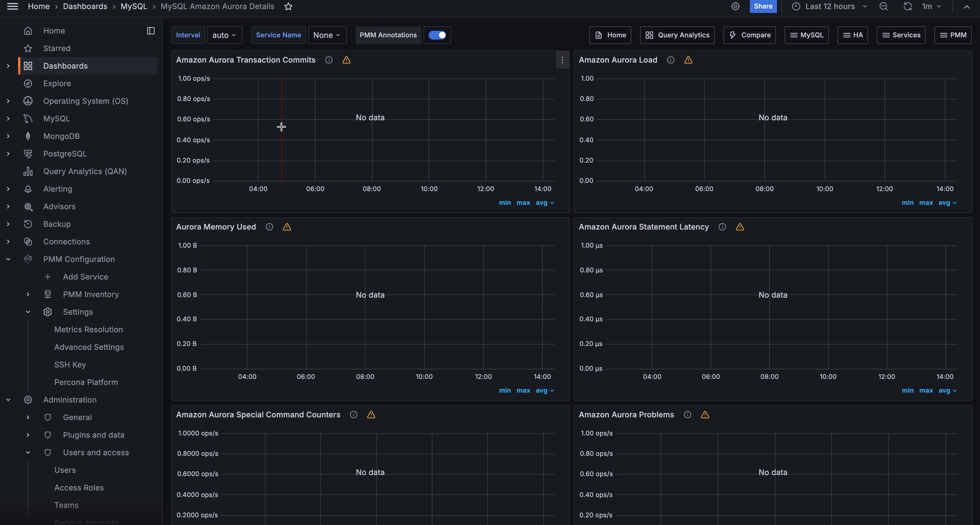Open Query Analytics (QAN) in sidebar
The image size is (980, 525).
tap(85, 171)
